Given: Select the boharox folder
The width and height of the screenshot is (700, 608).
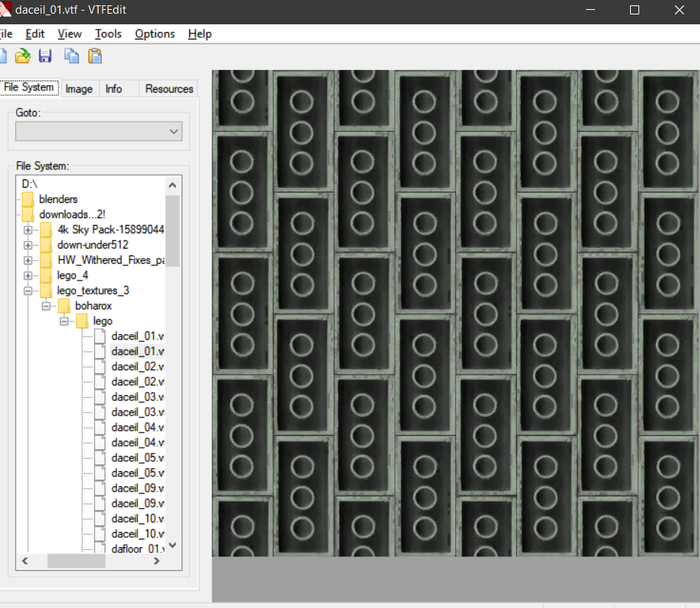Looking at the screenshot, I should [93, 306].
